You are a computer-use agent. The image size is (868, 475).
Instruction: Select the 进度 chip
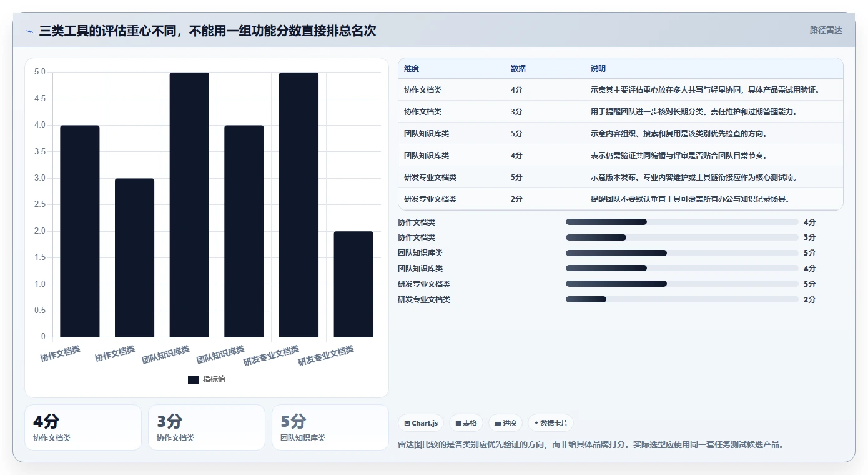(505, 423)
